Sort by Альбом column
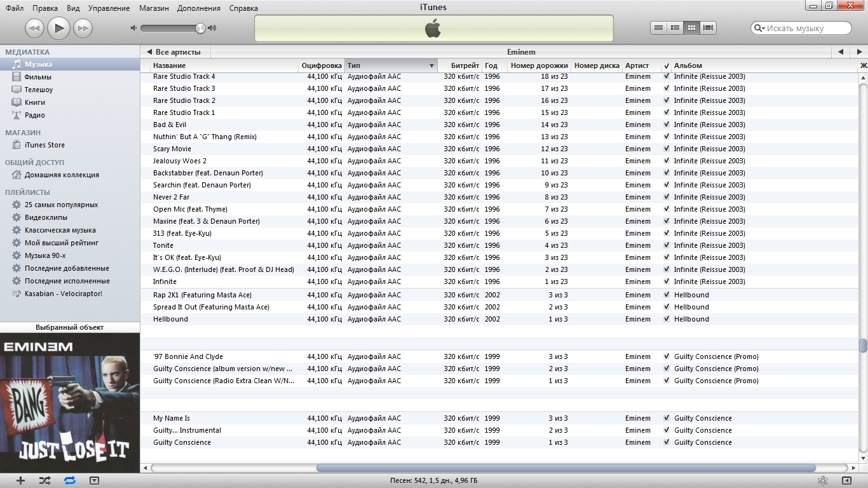 [x=764, y=65]
